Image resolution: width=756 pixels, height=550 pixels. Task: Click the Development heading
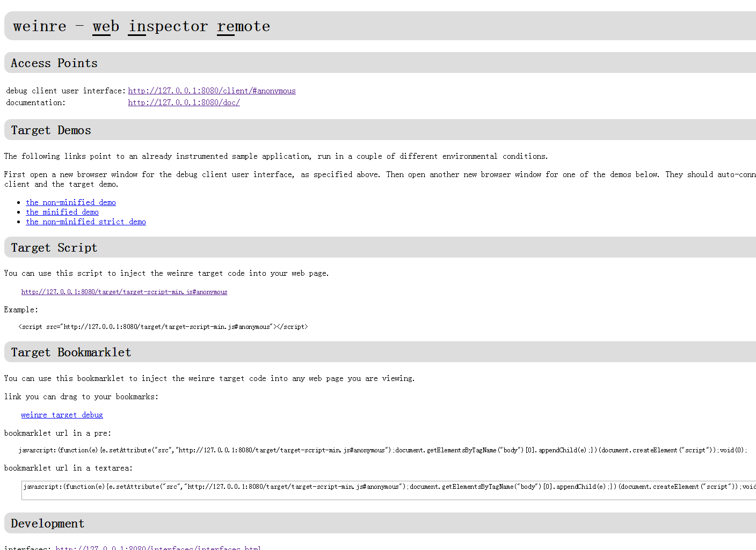point(48,524)
